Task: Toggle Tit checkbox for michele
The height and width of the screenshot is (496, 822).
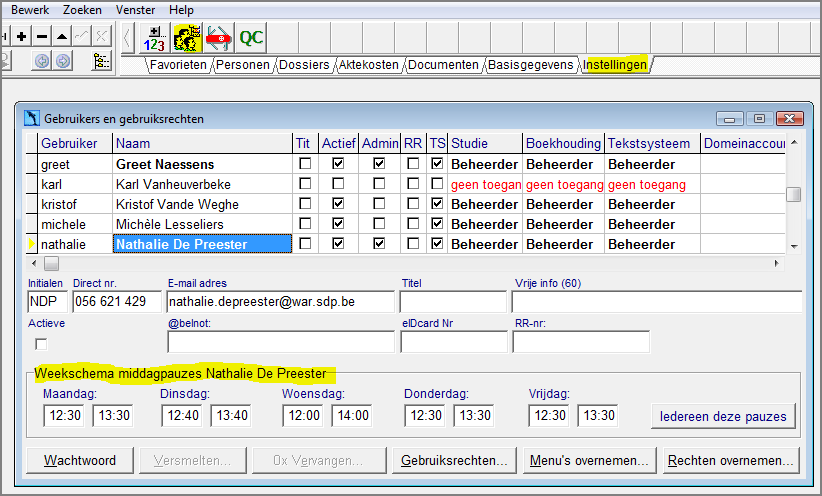Action: 305,223
